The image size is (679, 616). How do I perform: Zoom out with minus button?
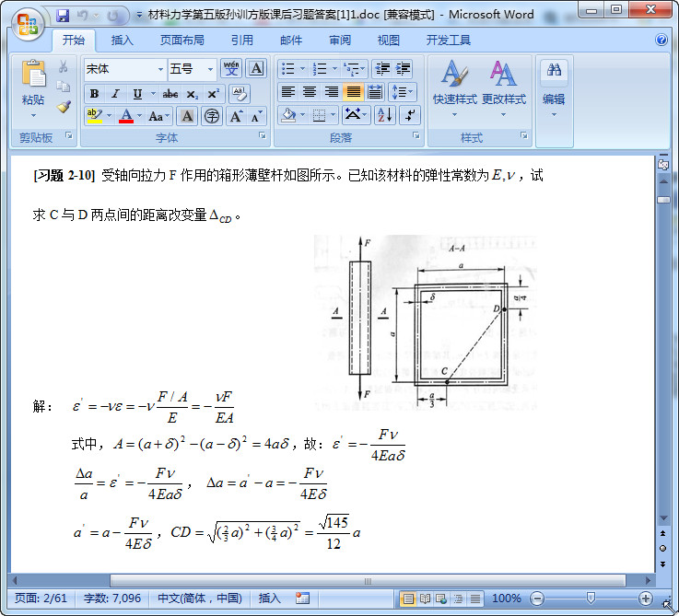537,599
